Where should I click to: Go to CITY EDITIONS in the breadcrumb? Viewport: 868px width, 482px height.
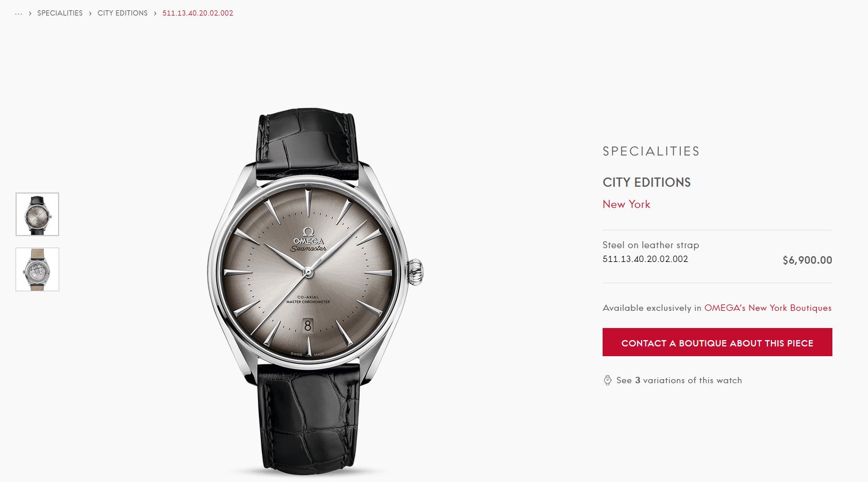tap(122, 13)
